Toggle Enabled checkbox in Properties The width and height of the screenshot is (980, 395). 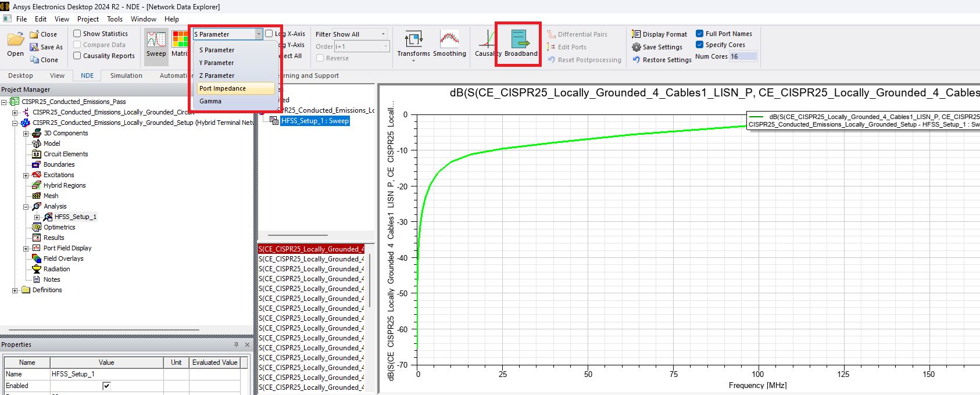pos(106,386)
